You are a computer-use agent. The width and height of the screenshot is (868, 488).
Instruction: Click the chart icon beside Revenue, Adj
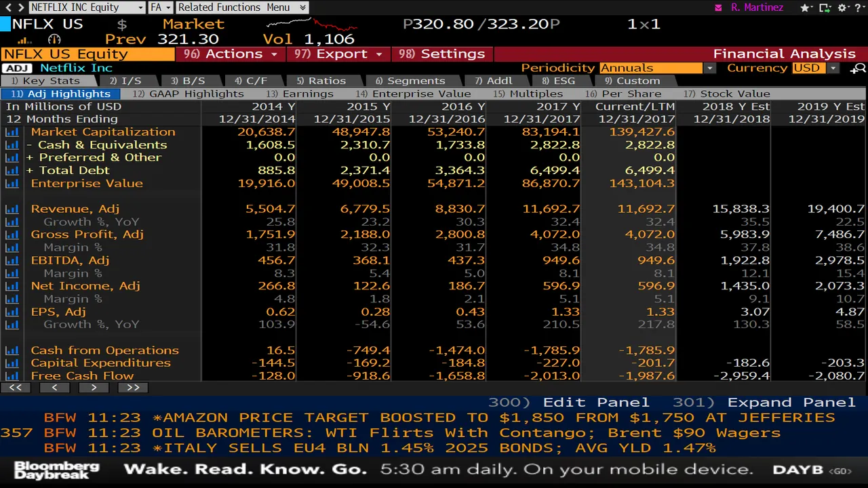12,209
